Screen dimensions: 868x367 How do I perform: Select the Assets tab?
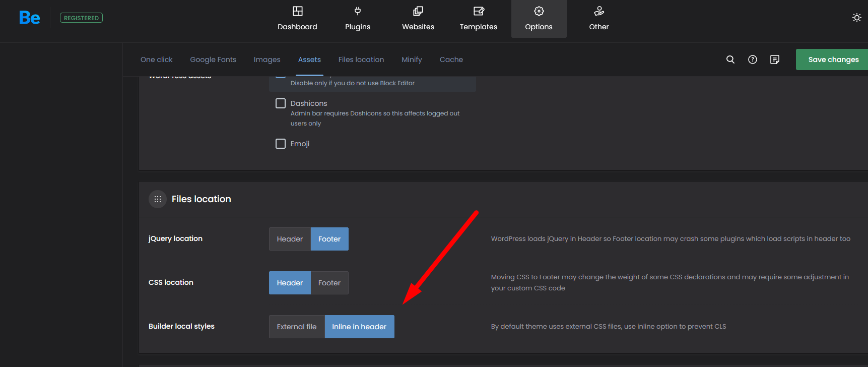(x=309, y=59)
